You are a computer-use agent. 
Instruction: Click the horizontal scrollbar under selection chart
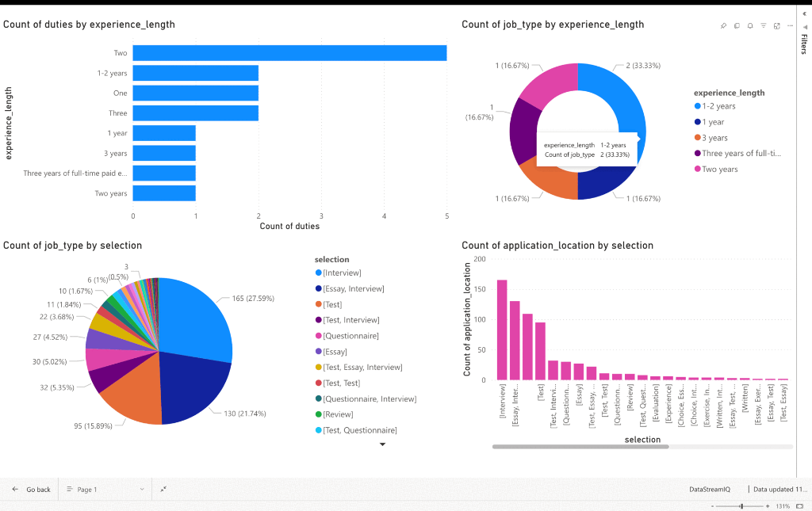click(x=580, y=447)
